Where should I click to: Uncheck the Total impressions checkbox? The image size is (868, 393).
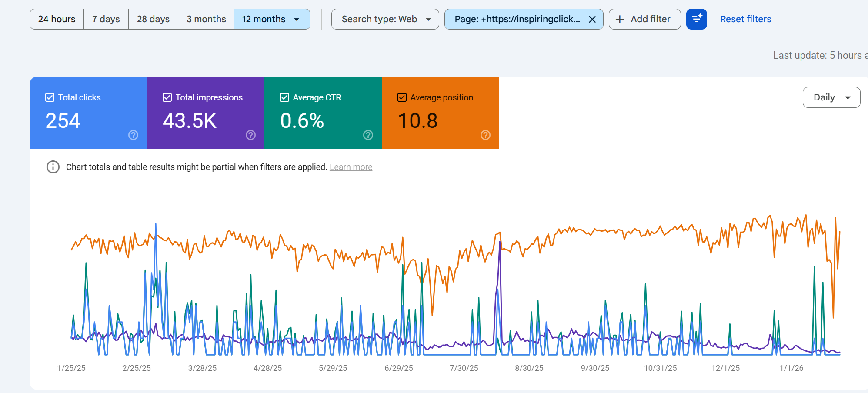coord(167,97)
